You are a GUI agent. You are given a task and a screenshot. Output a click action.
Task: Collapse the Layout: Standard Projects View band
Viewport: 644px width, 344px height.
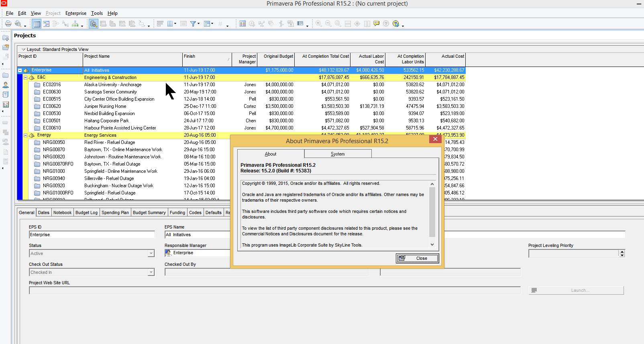23,49
